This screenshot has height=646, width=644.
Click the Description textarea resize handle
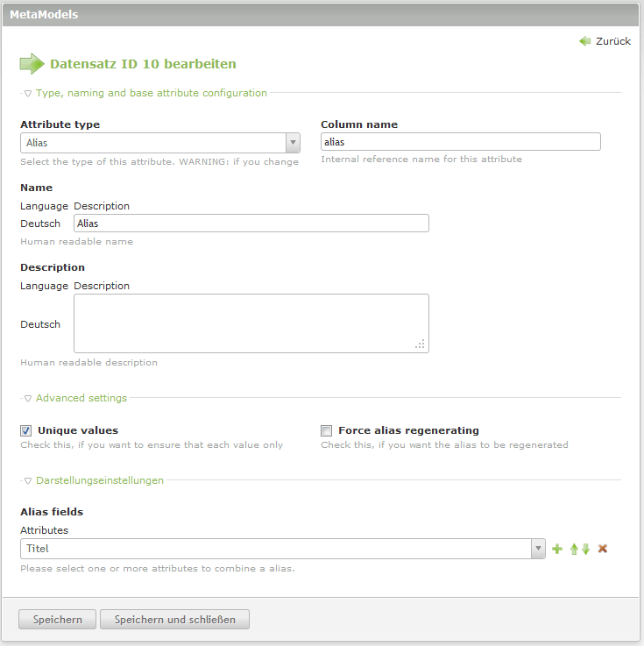pos(421,344)
